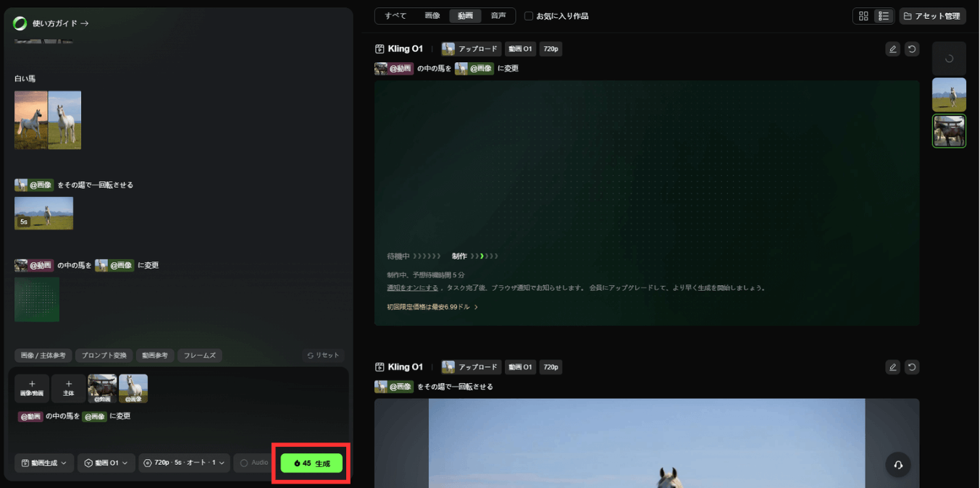The image size is (980, 488).
Task: Click the 通知をオンにする link
Action: pyautogui.click(x=412, y=287)
